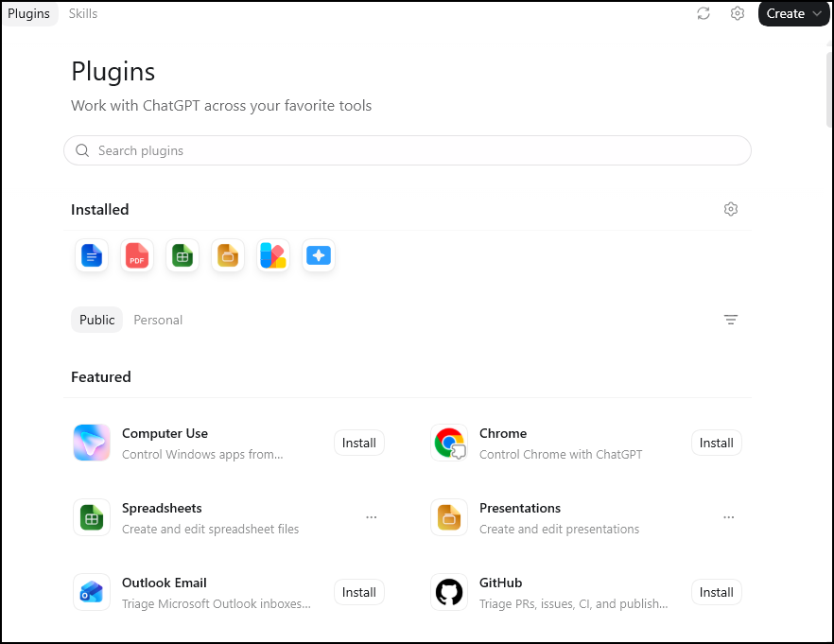Click the Presentations title text
The width and height of the screenshot is (834, 644).
(520, 509)
